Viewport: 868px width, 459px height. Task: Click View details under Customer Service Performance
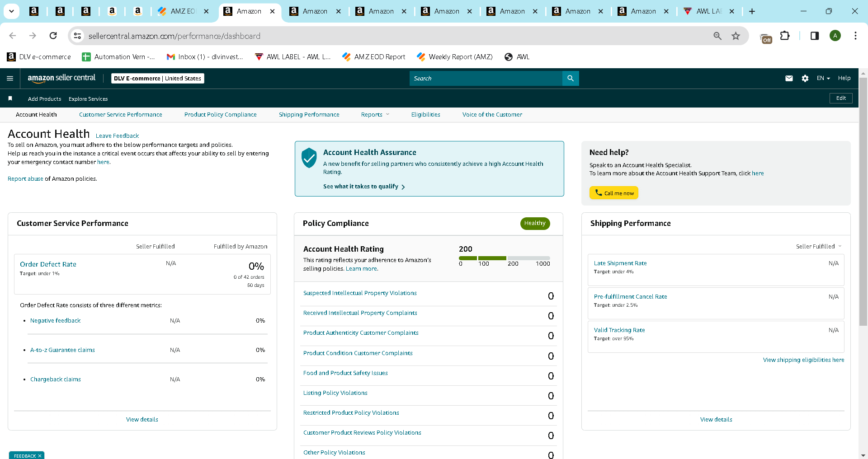click(x=142, y=420)
